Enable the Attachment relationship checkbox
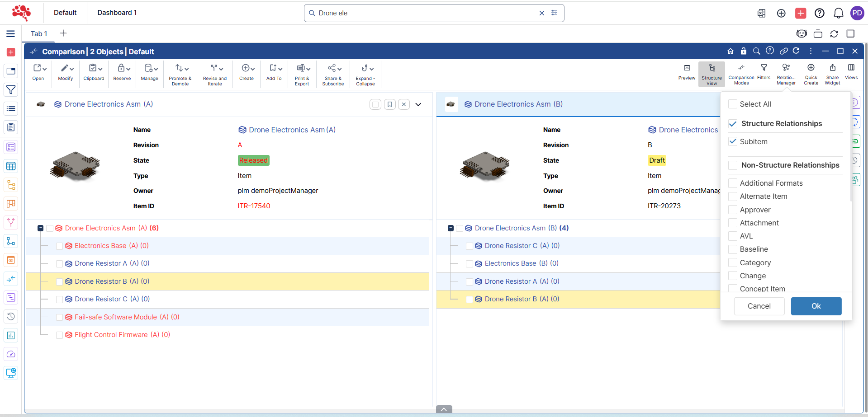This screenshot has width=868, height=417. (733, 223)
